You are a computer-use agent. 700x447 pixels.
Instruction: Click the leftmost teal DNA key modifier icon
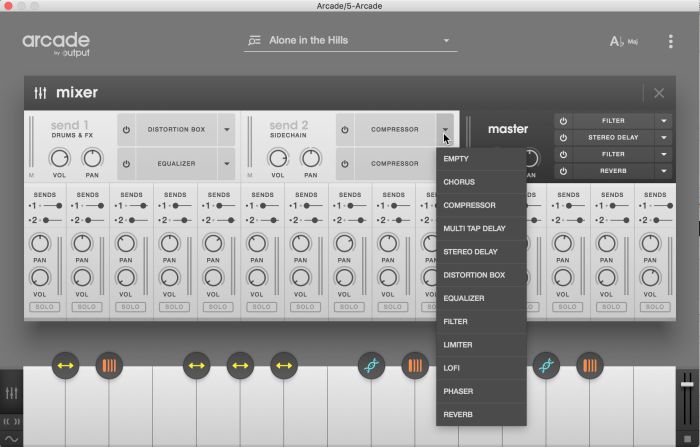point(371,366)
